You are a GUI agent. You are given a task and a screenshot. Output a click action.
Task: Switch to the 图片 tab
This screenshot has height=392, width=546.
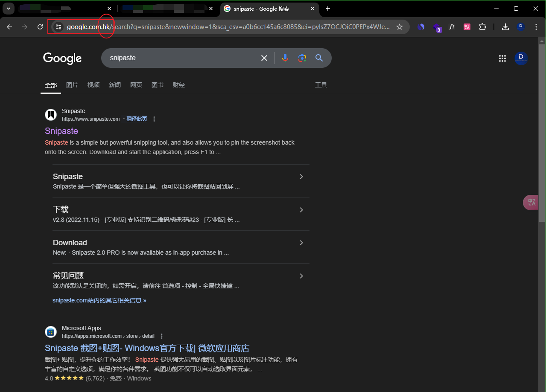pyautogui.click(x=72, y=85)
